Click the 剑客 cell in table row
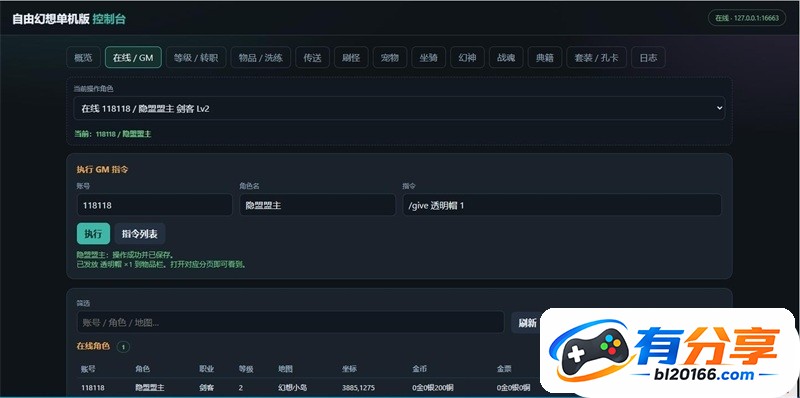800x398 pixels. (x=207, y=388)
